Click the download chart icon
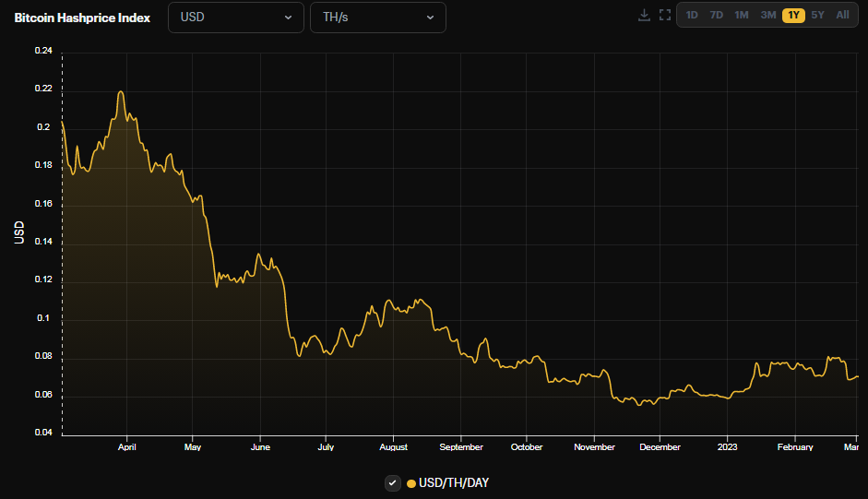This screenshot has width=868, height=499. pyautogui.click(x=644, y=16)
